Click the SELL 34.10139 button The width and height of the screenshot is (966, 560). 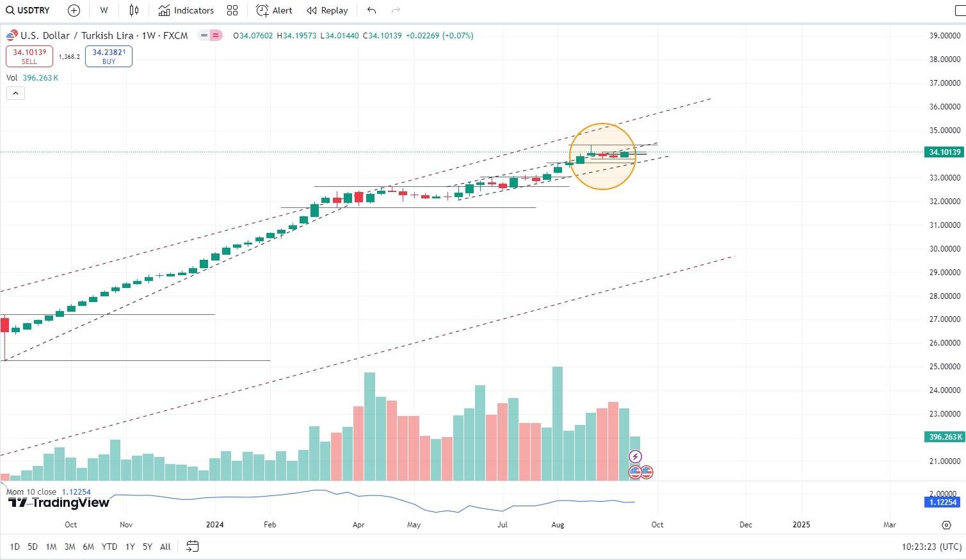[x=29, y=56]
